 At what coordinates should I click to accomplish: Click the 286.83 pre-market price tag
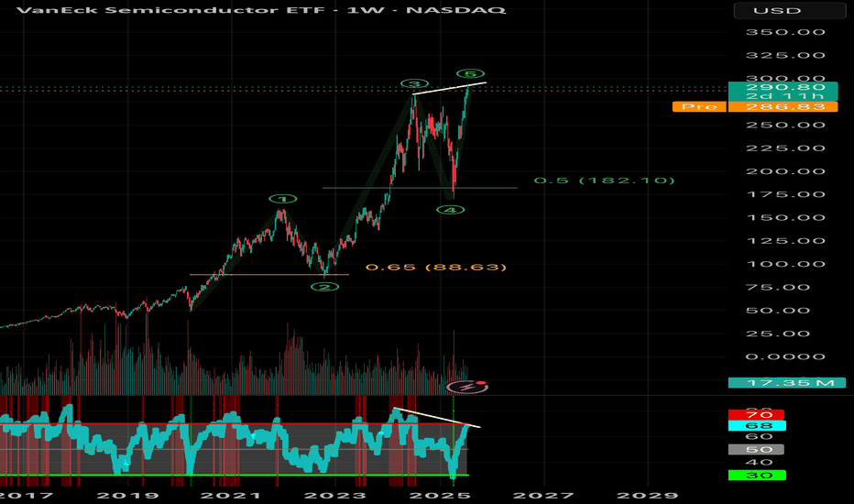coord(783,107)
